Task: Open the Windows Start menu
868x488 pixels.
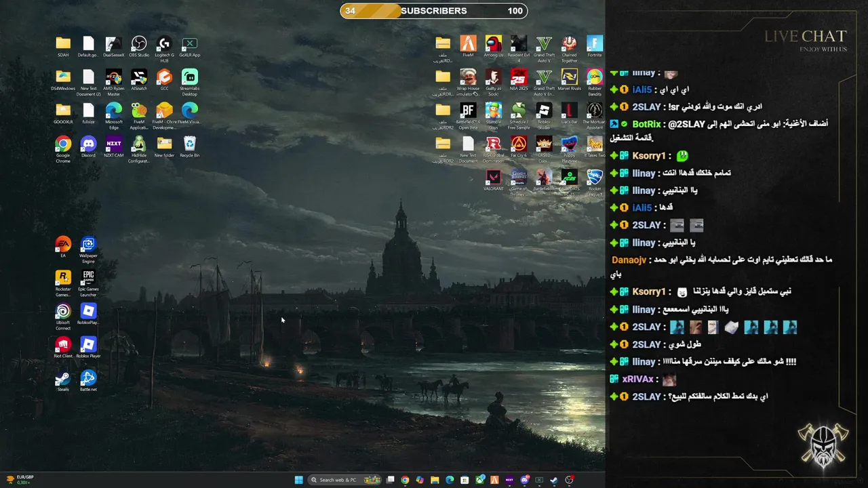Action: coord(298,480)
